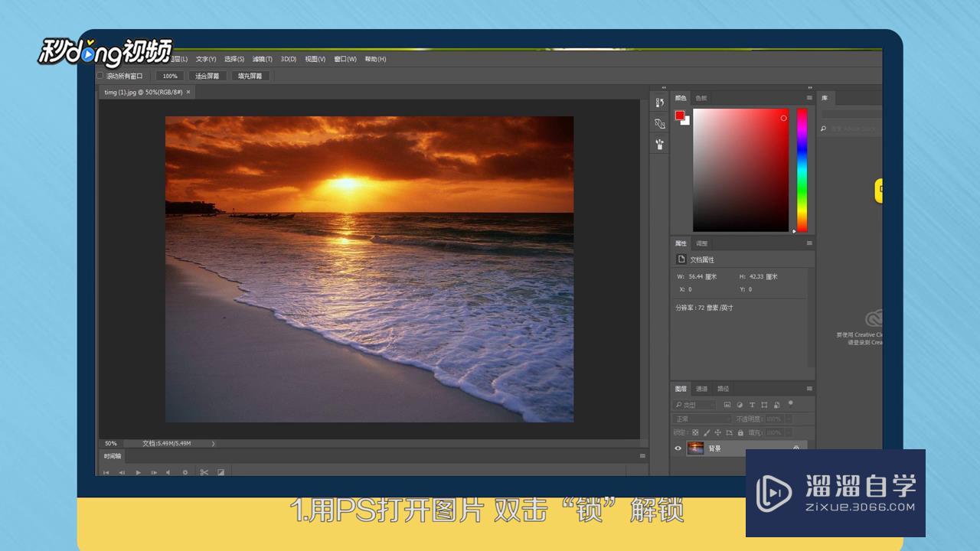Open the Brush Presets panel icon
Screen dimensions: 980x551
tap(659, 144)
